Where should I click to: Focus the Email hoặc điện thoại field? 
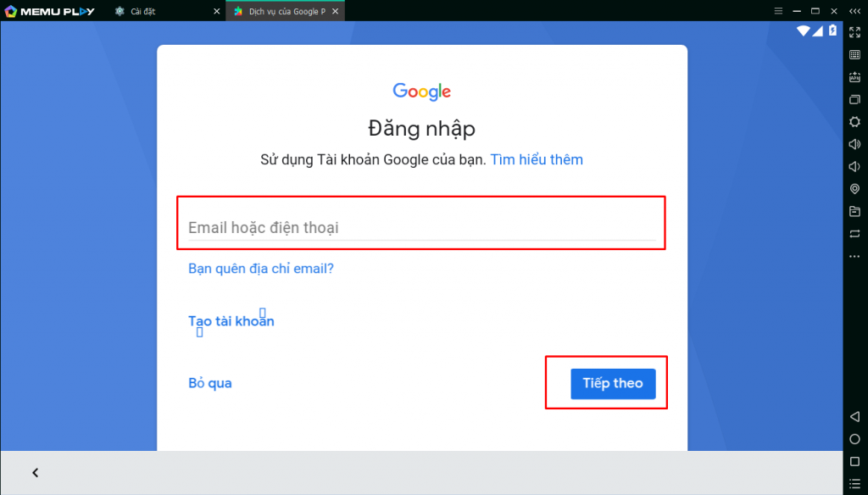click(422, 227)
